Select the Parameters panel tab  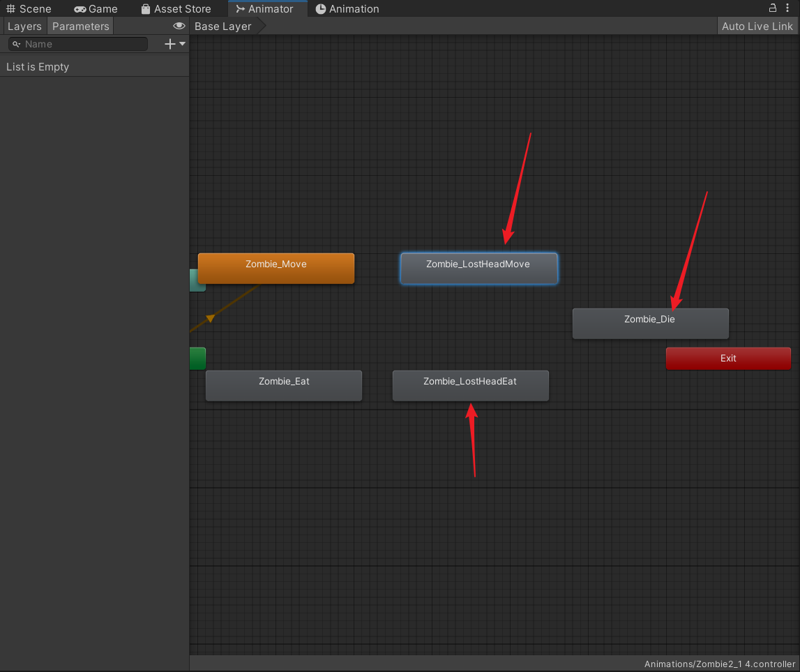click(80, 27)
